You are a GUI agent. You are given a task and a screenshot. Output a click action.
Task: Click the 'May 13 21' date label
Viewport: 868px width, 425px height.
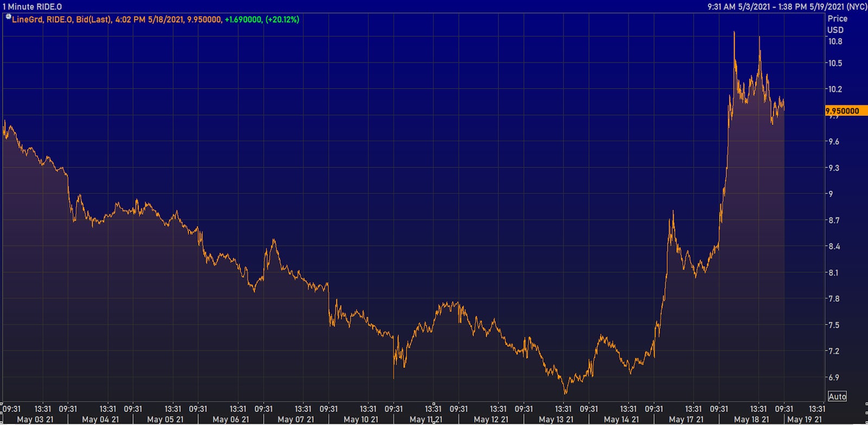pos(556,420)
